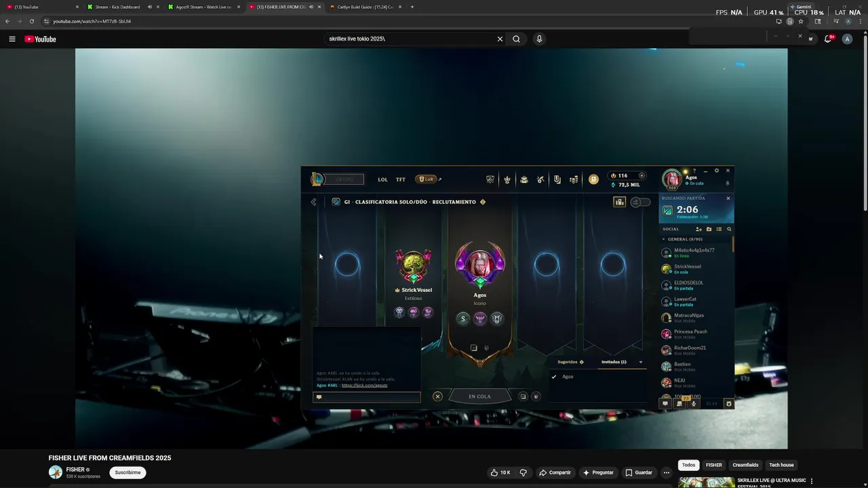Click the YouTube logo
The image size is (868, 488).
[40, 39]
